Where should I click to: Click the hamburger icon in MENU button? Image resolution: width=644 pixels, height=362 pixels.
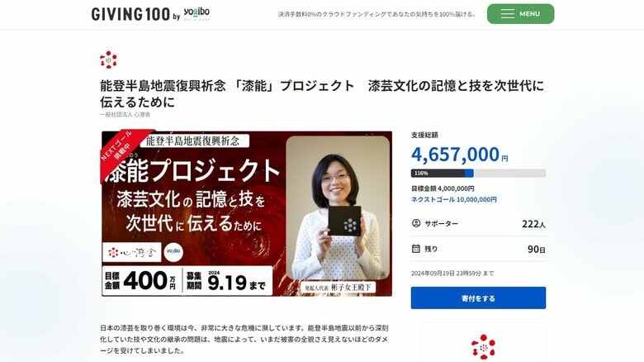tap(507, 14)
